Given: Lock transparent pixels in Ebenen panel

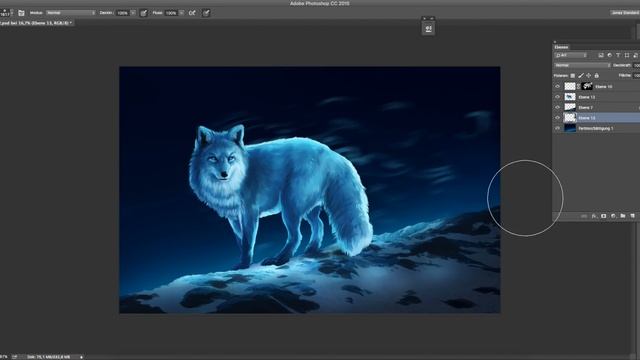Looking at the screenshot, I should pos(573,76).
